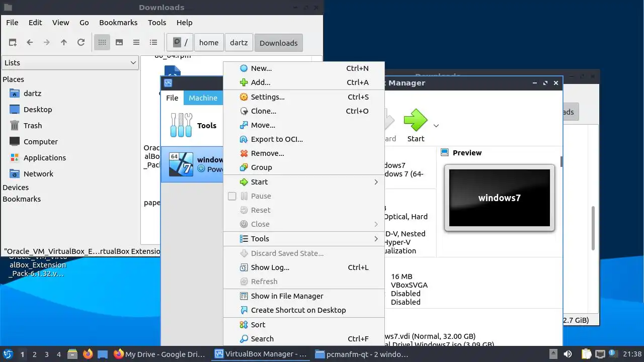Click the VirtualBox details pane scrollbar
This screenshot has width=644, height=362.
pos(561,161)
